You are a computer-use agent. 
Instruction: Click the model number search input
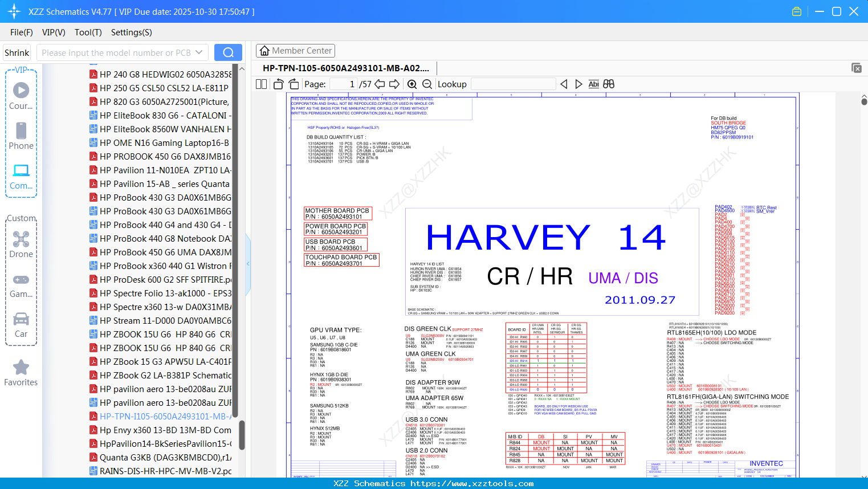(116, 52)
